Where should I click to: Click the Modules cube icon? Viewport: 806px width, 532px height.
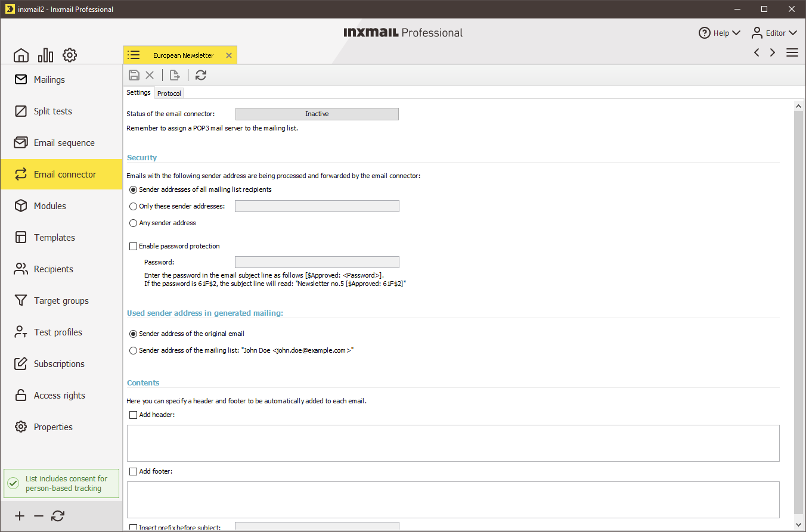point(21,206)
